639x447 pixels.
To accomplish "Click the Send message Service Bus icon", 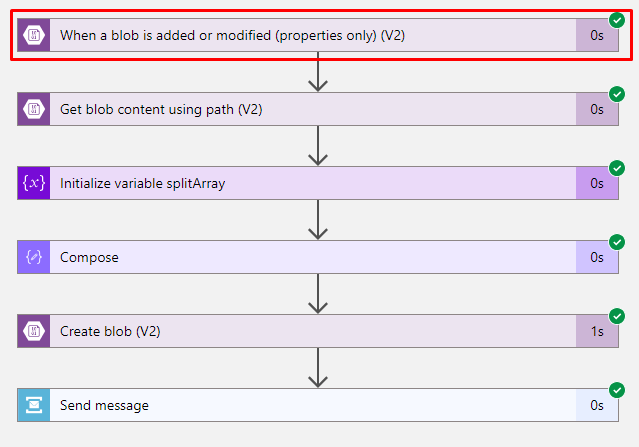I will point(34,405).
